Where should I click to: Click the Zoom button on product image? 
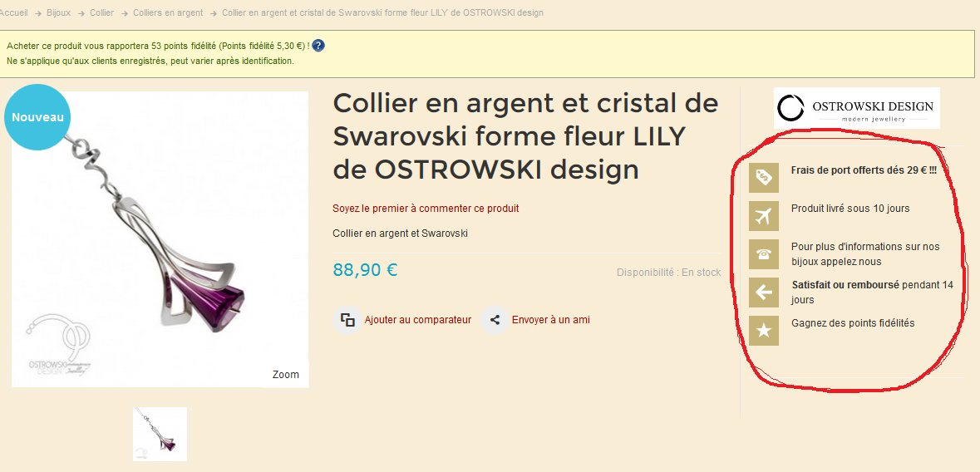click(286, 375)
